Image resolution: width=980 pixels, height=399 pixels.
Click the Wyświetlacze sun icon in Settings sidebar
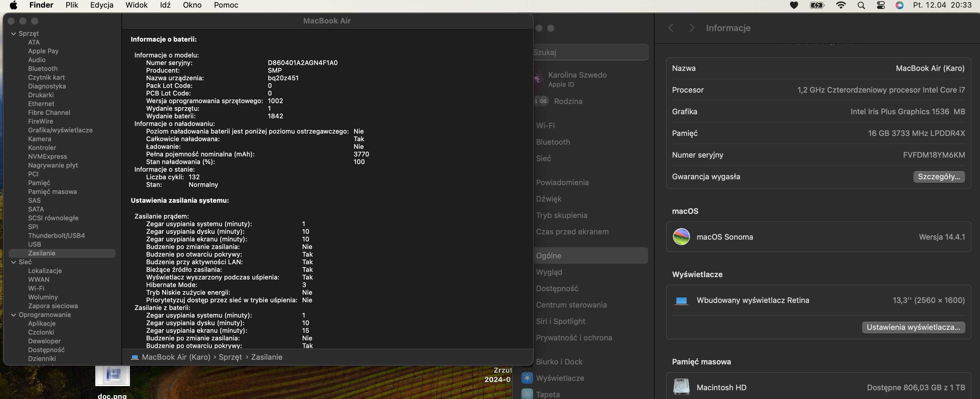(x=527, y=378)
